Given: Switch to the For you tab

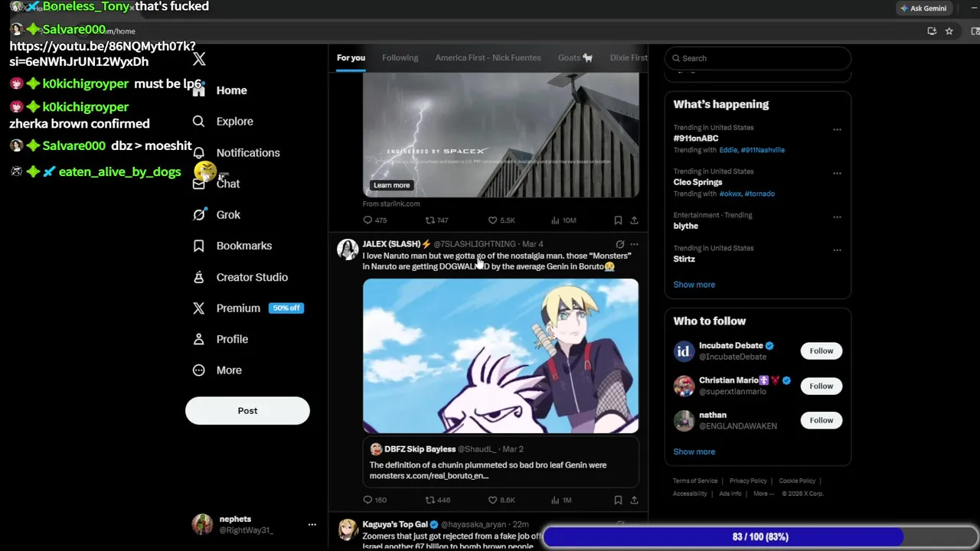Looking at the screenshot, I should (351, 57).
